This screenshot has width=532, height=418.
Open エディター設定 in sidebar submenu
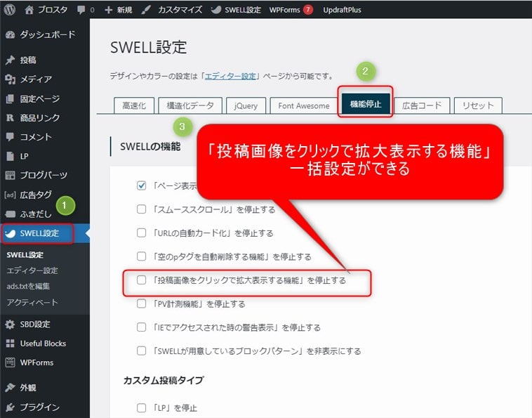[x=32, y=270]
